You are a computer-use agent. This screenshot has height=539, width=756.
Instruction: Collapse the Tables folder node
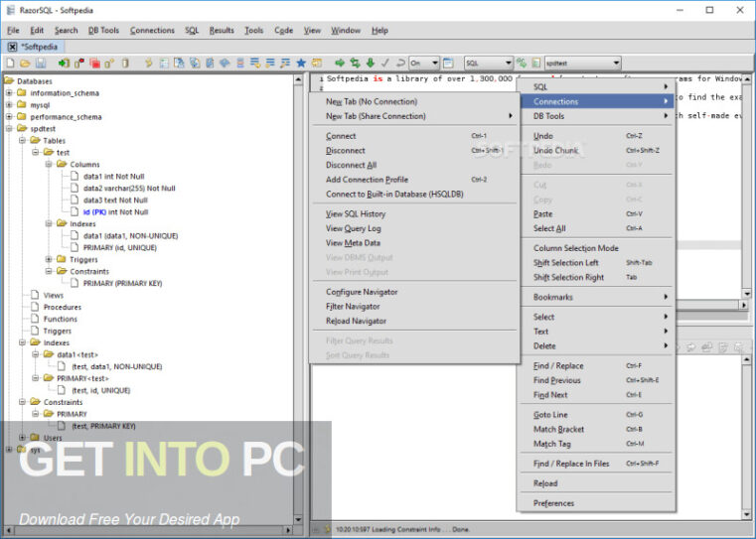pyautogui.click(x=22, y=141)
